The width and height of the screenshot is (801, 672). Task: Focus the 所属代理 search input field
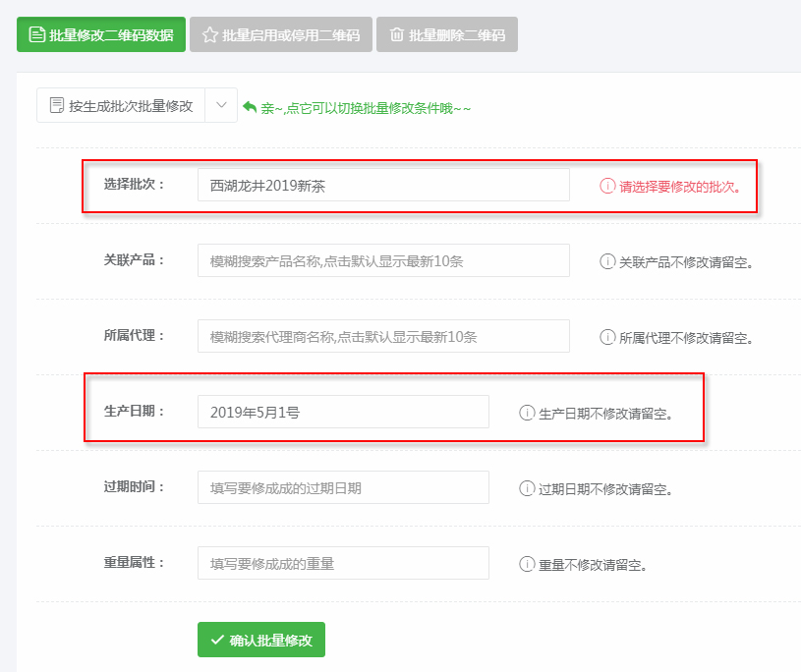coord(383,336)
